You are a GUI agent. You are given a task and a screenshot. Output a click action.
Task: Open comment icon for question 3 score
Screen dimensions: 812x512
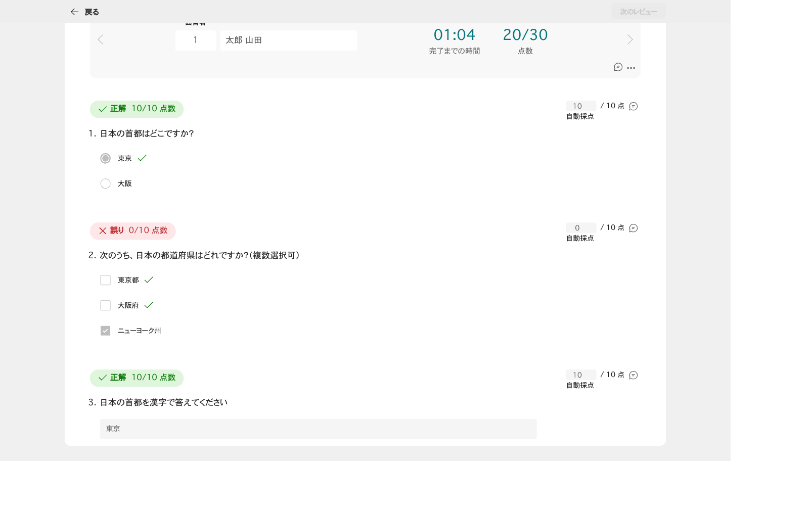point(634,375)
